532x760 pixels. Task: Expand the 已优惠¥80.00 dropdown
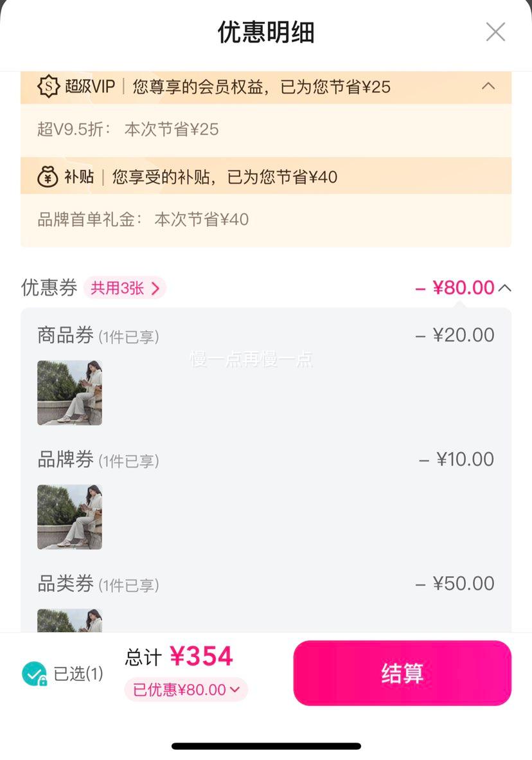(186, 689)
